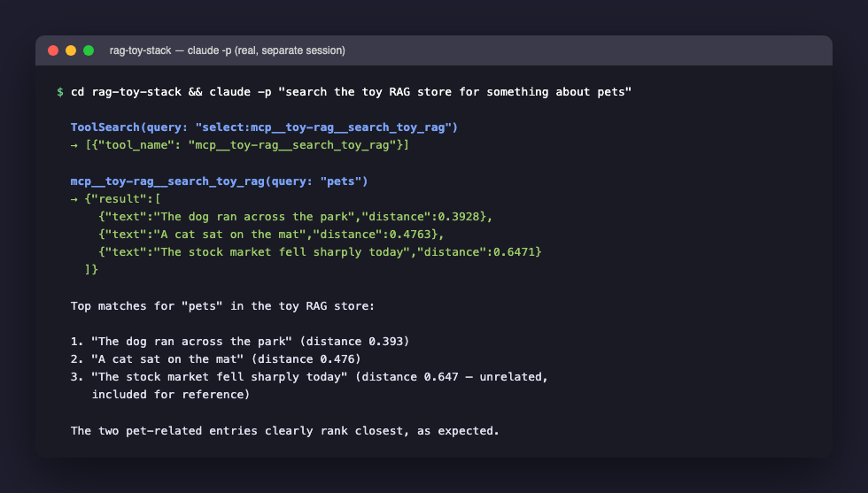
Task: Click JSON line with distance 0.3928
Action: point(296,216)
